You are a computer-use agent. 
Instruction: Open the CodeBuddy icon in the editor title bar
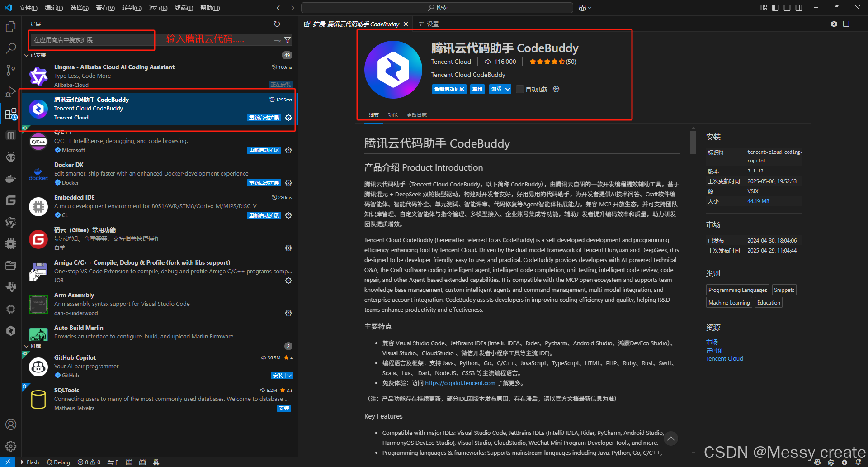point(834,24)
